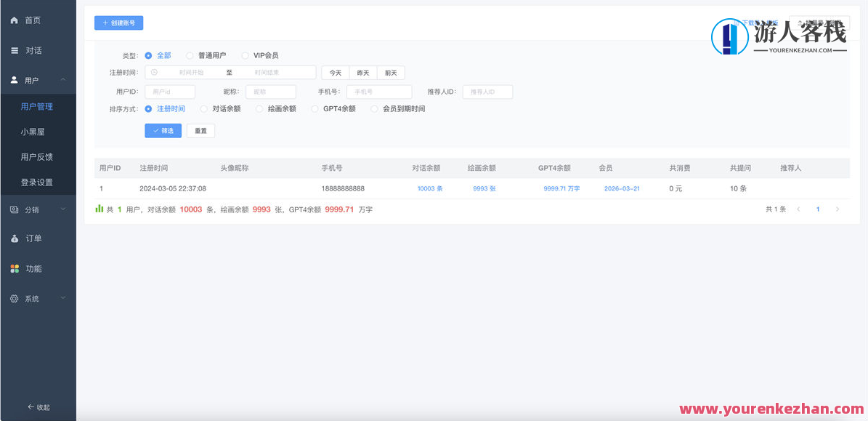Screen dimensions: 868x421
Task: Click the 用户ID search input field
Action: (x=169, y=92)
